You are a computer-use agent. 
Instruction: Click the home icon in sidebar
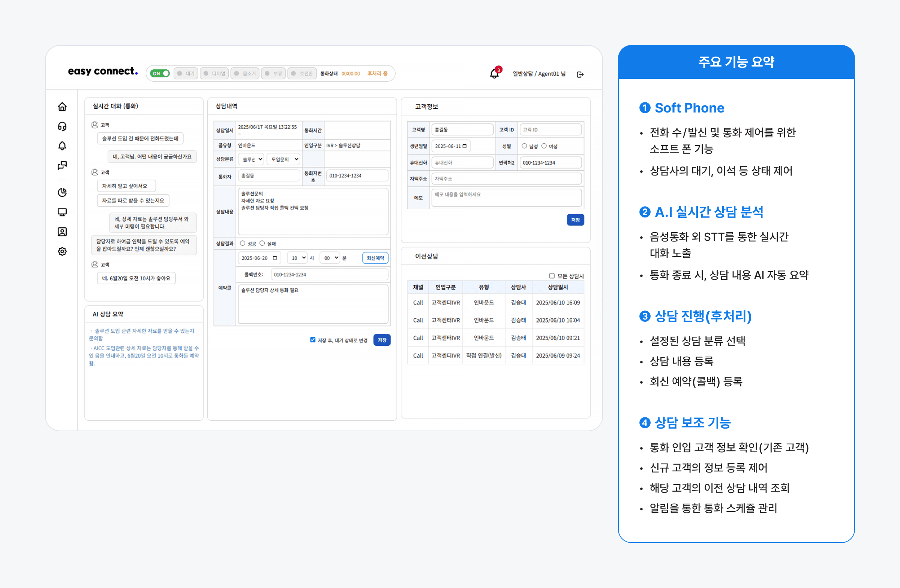[x=62, y=106]
